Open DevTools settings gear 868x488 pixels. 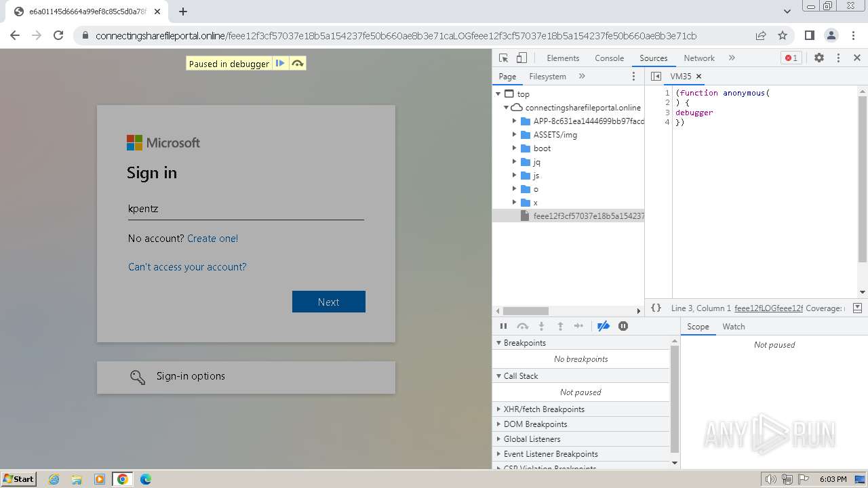tap(819, 58)
